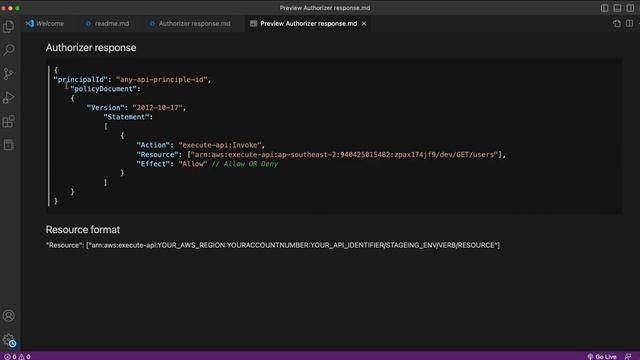The image size is (640, 360).
Task: Click the "Effect" key in code
Action: 153,164
